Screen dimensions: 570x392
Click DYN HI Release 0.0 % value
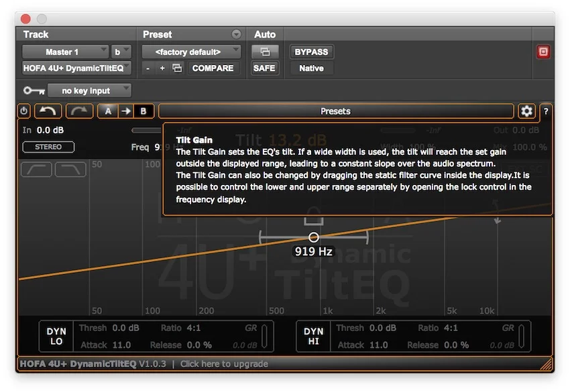coord(456,345)
